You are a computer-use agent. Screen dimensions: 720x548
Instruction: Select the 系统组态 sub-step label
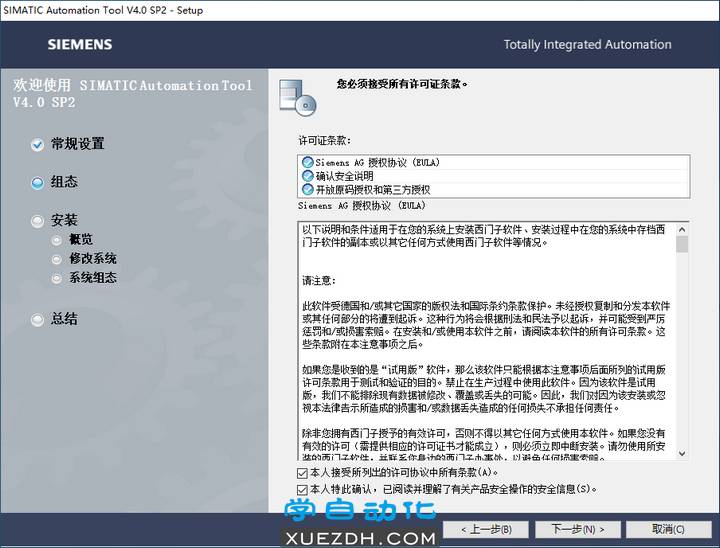click(x=93, y=278)
